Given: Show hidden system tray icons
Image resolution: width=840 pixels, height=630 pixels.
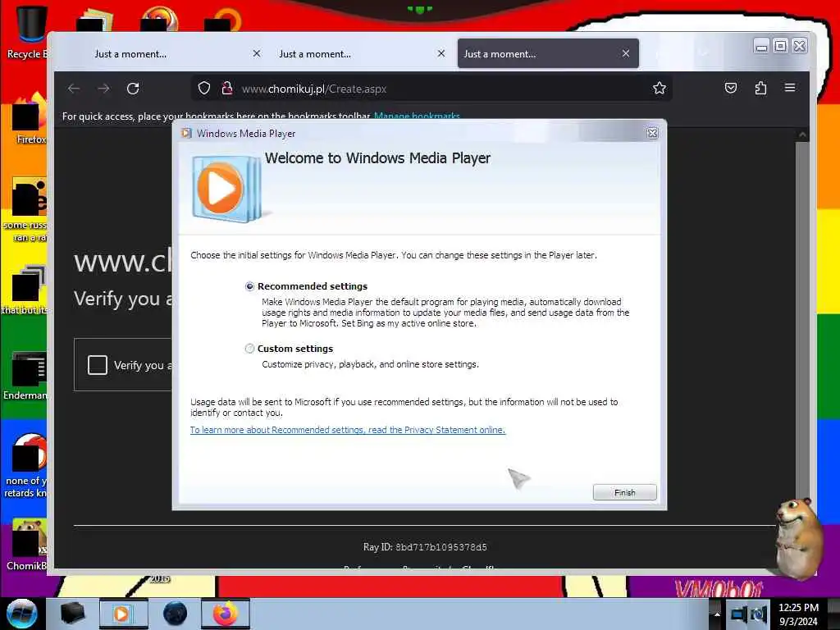Looking at the screenshot, I should 717,614.
